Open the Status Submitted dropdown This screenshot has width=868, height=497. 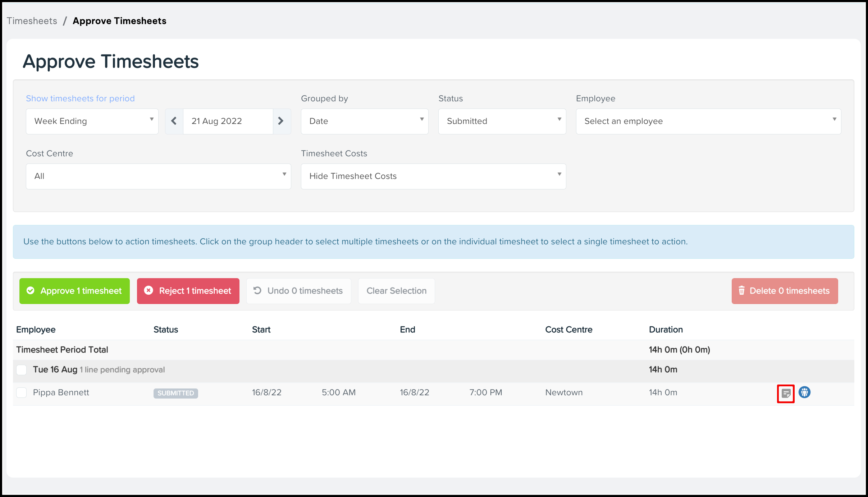(502, 121)
